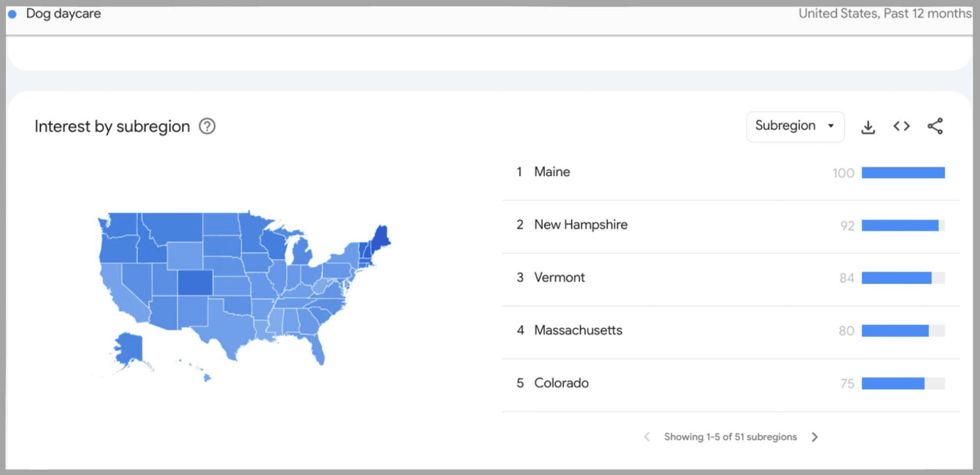Click the United States, Past 12 months filter text

[x=884, y=13]
